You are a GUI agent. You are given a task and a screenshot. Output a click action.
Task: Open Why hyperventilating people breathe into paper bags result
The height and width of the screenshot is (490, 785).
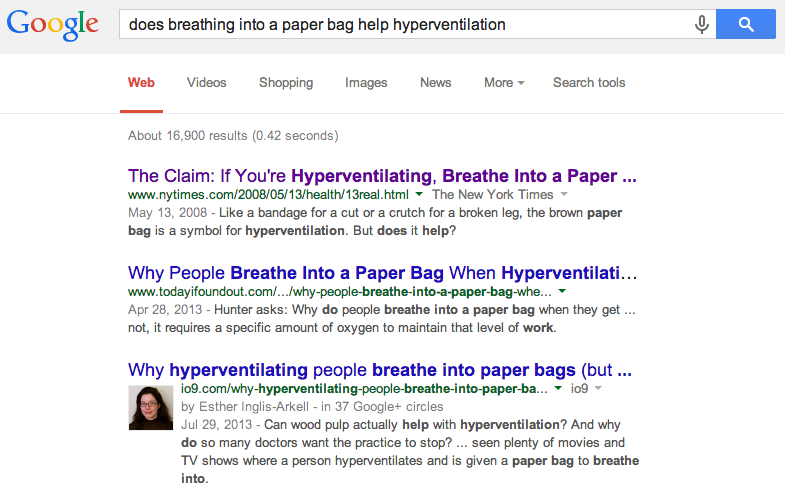tap(379, 370)
